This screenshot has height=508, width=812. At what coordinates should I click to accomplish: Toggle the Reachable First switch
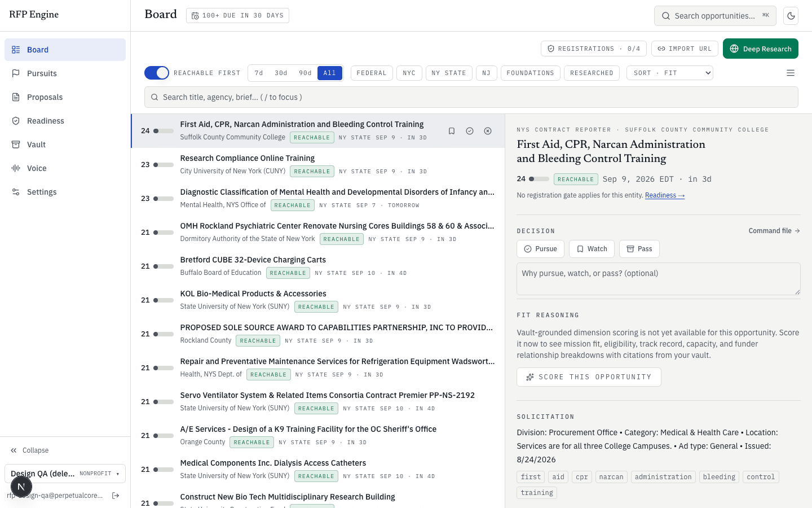pos(157,73)
